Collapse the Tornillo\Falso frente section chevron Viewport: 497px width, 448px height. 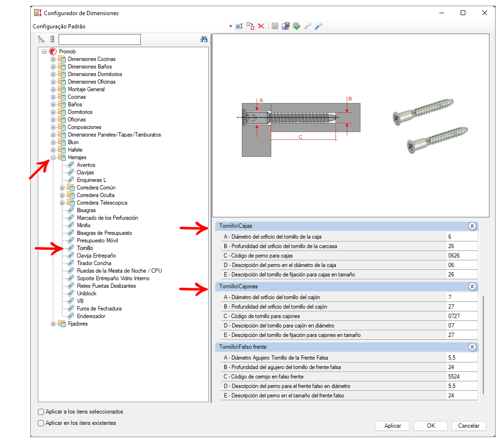click(x=472, y=347)
